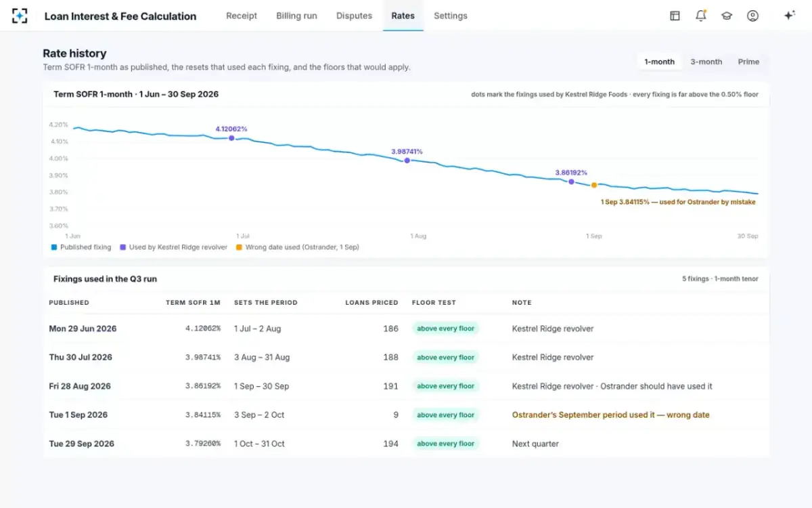
Task: Click the PUBLISHED column header
Action: tap(69, 303)
